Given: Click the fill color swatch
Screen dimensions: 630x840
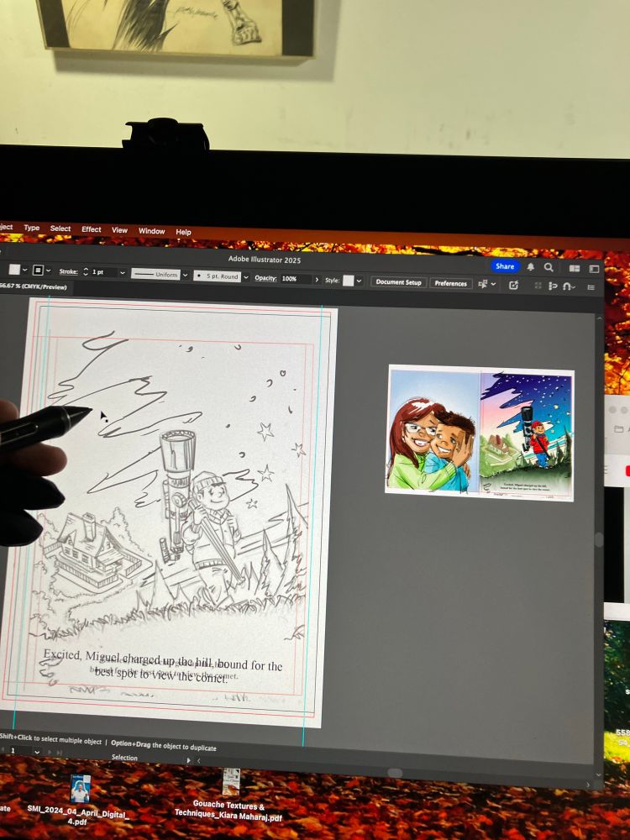Looking at the screenshot, I should 14,270.
